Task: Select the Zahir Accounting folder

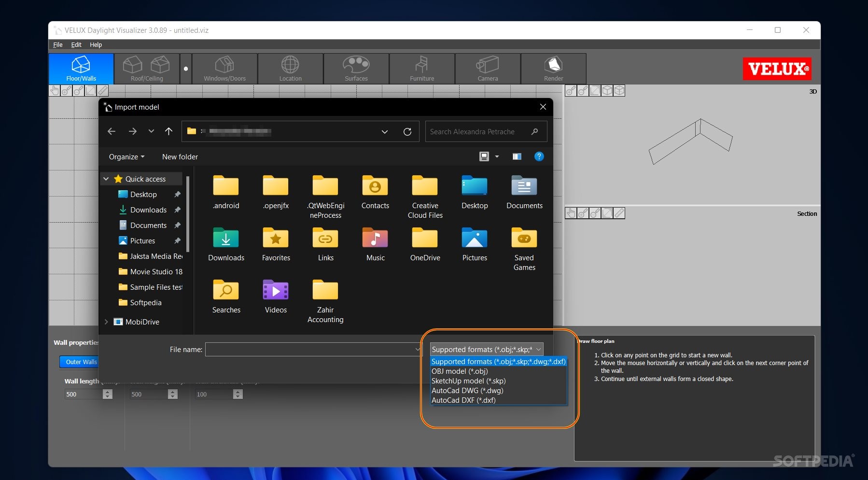Action: click(325, 301)
